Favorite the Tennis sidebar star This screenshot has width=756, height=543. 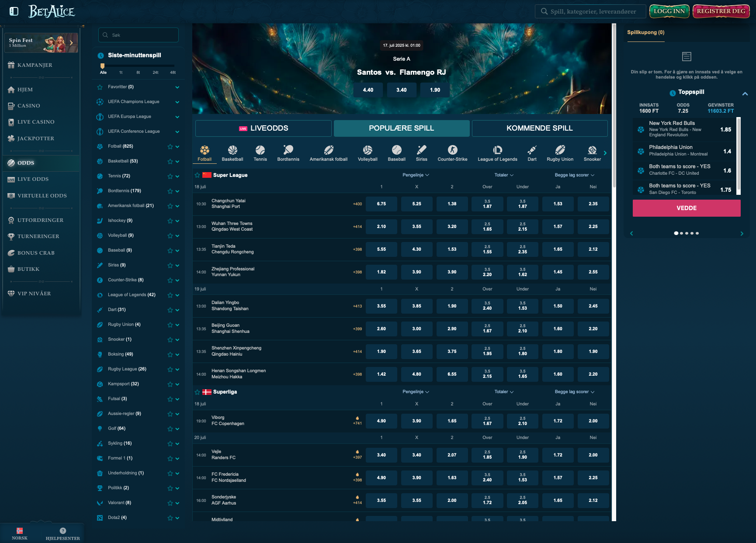pyautogui.click(x=170, y=176)
